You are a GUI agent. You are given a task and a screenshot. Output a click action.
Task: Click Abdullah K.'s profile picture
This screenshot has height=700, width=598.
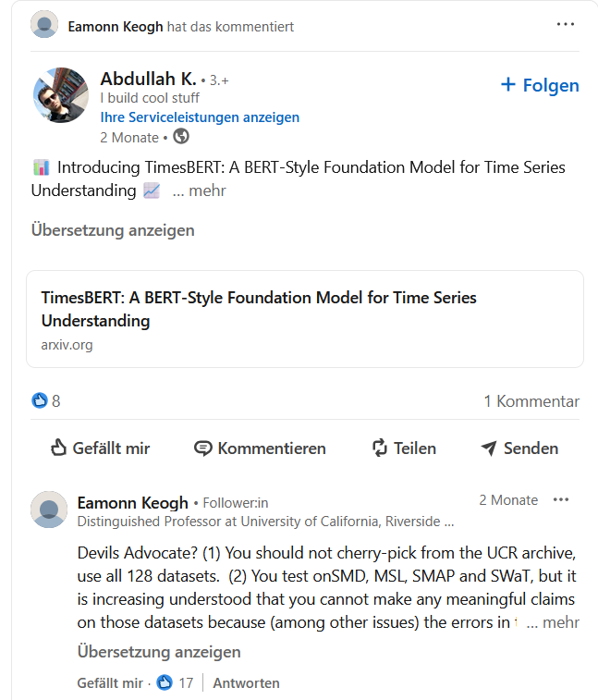pyautogui.click(x=61, y=95)
